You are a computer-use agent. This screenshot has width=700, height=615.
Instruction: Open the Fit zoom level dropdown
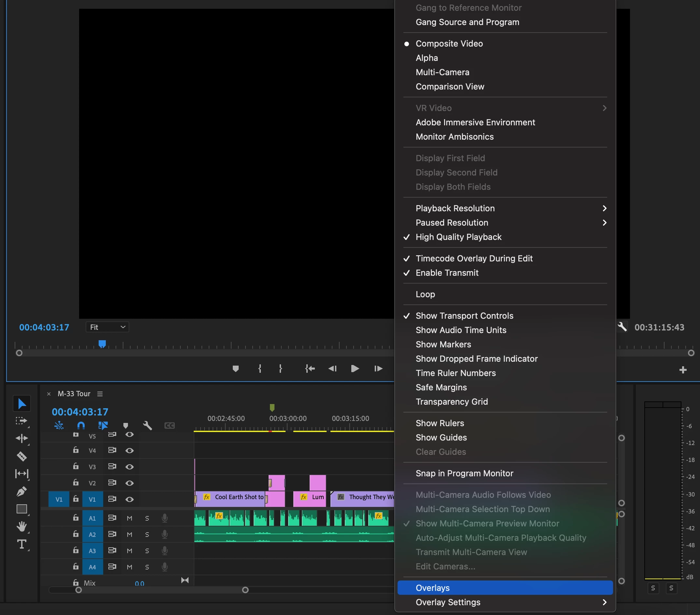coord(107,327)
